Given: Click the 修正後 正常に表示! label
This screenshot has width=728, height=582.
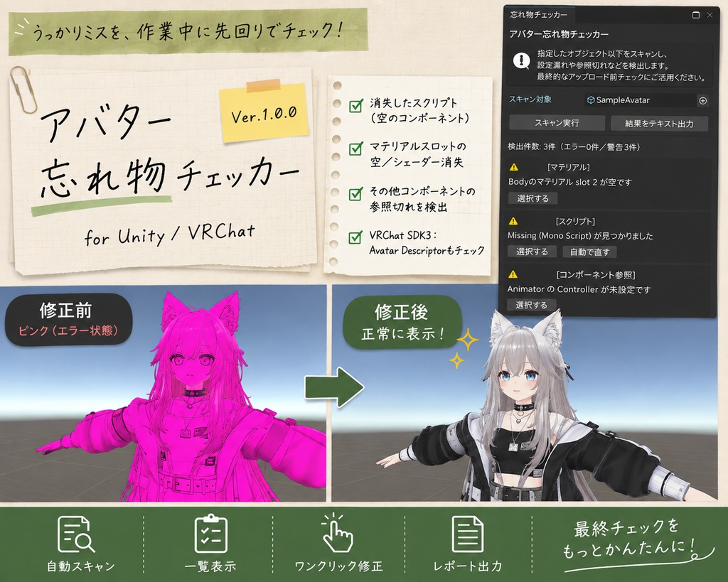Looking at the screenshot, I should (402, 323).
